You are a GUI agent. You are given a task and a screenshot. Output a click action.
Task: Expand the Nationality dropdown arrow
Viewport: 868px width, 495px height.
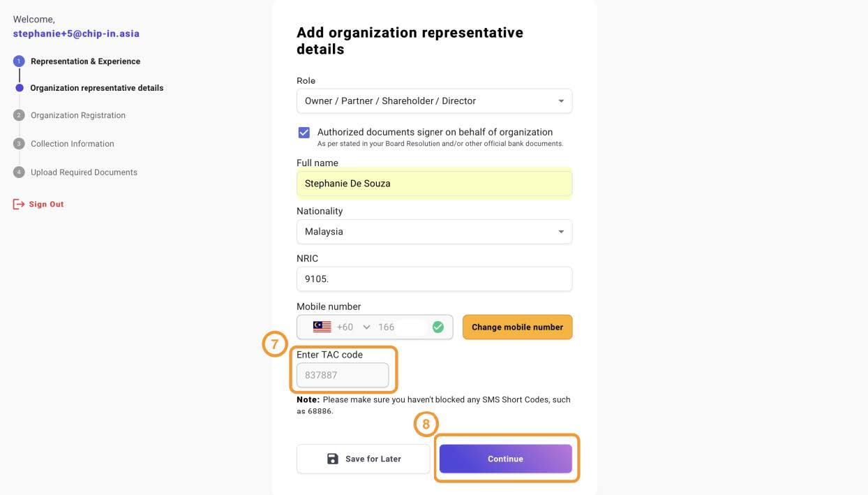[x=561, y=232]
